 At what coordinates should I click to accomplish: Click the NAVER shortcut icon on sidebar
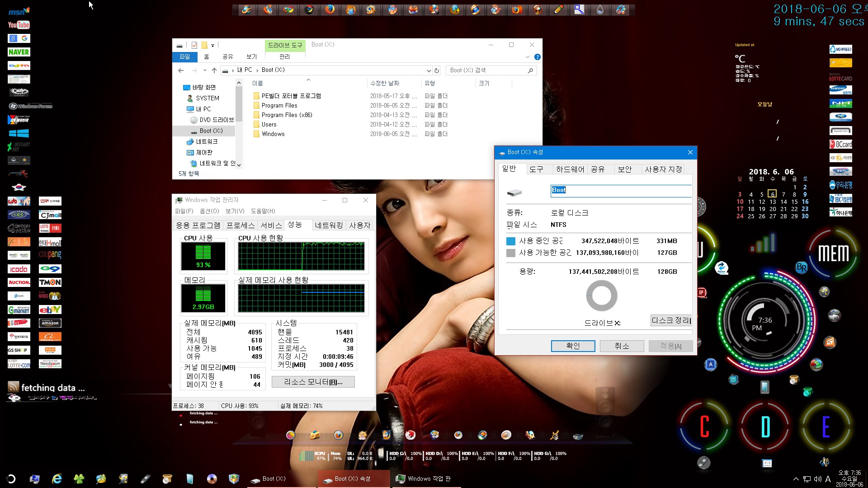click(x=18, y=52)
